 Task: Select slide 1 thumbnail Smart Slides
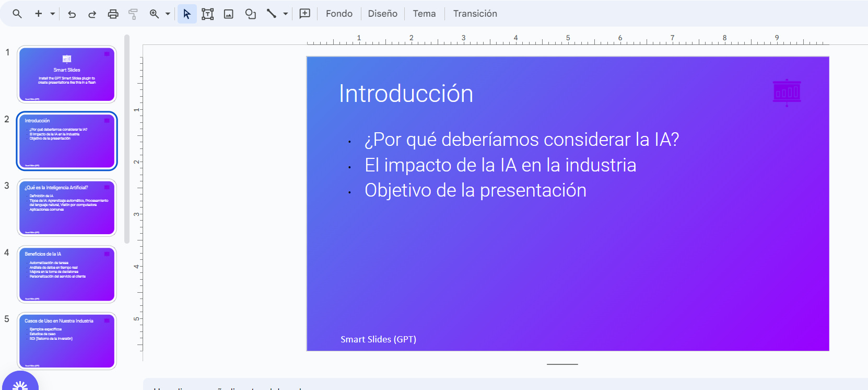tap(67, 74)
